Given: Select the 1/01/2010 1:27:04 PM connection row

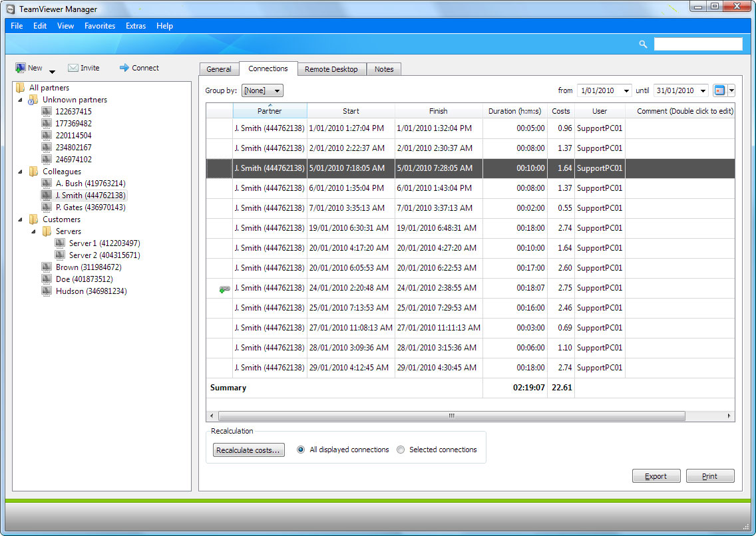Looking at the screenshot, I should point(470,128).
